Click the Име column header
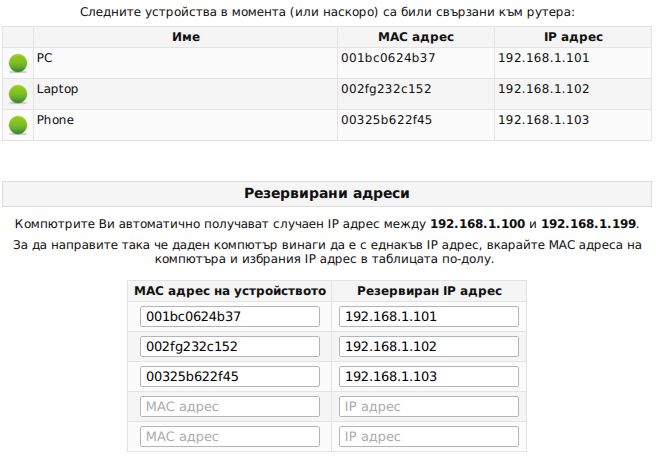 (186, 37)
